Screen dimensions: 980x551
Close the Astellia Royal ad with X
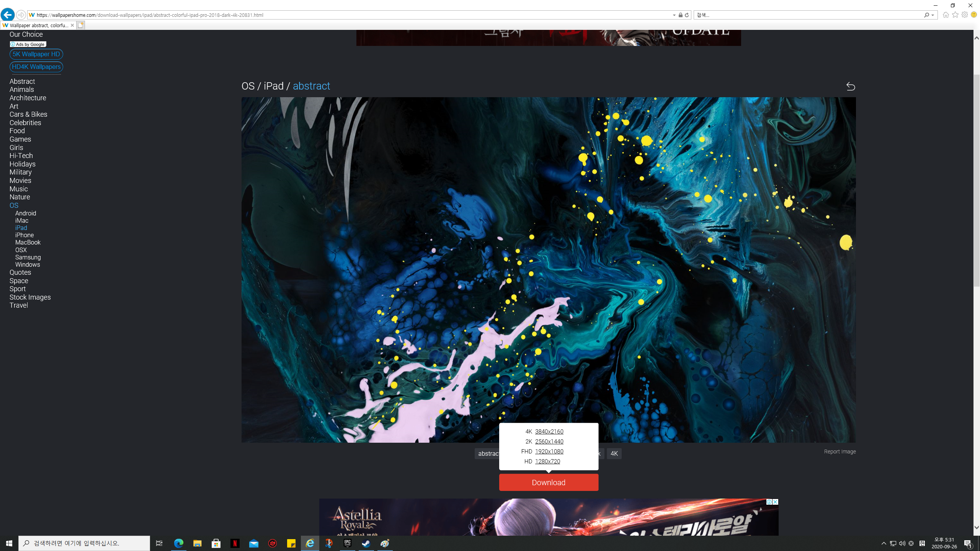pos(775,502)
